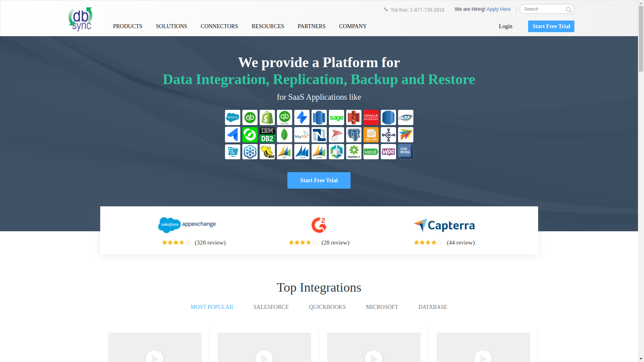Open the ShipStation gear icon
Image resolution: width=644 pixels, height=362 pixels.
(x=354, y=152)
